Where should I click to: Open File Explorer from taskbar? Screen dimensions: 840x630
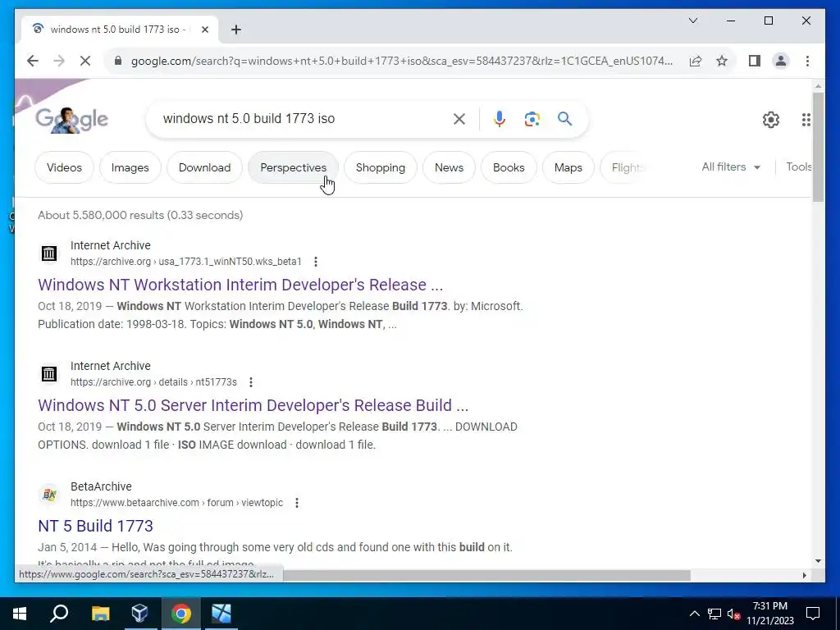coord(100,614)
